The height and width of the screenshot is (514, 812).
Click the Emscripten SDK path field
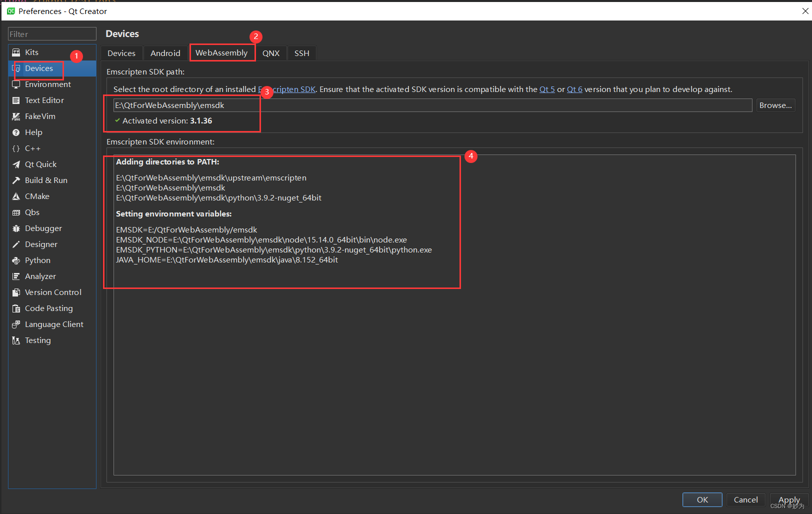(432, 105)
